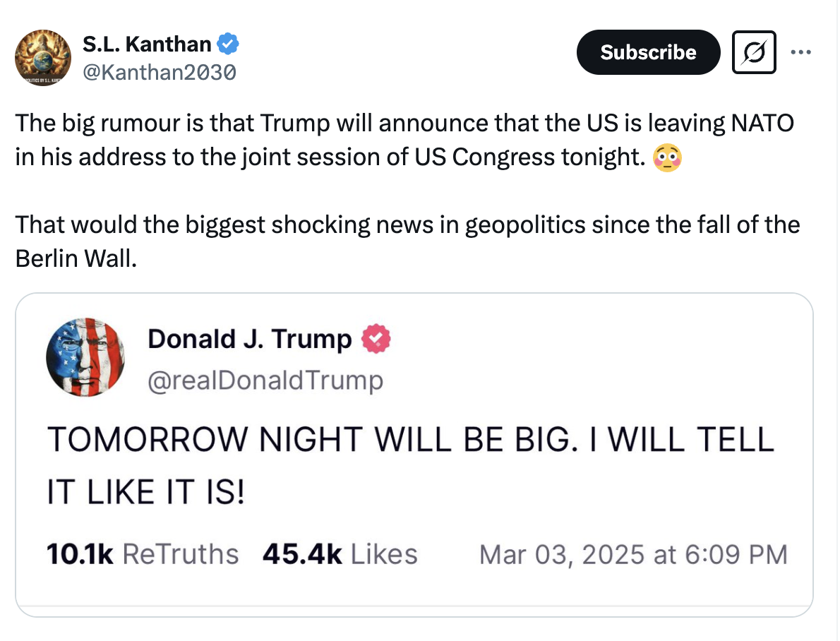Click S.L. Kanthan's profile avatar
This screenshot has width=840, height=641.
[42, 57]
